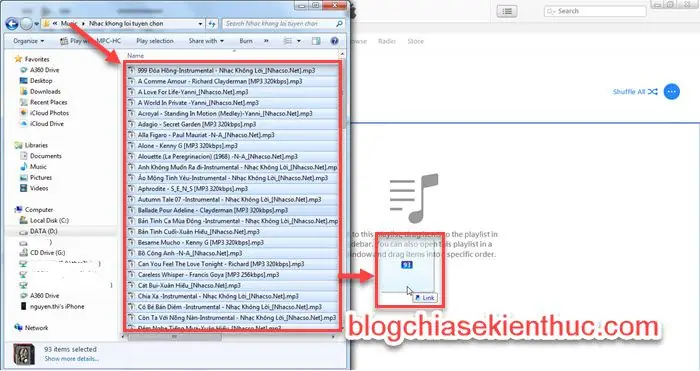The height and width of the screenshot is (371, 700).
Task: Open CD Drive (G:)
Action: (47, 253)
